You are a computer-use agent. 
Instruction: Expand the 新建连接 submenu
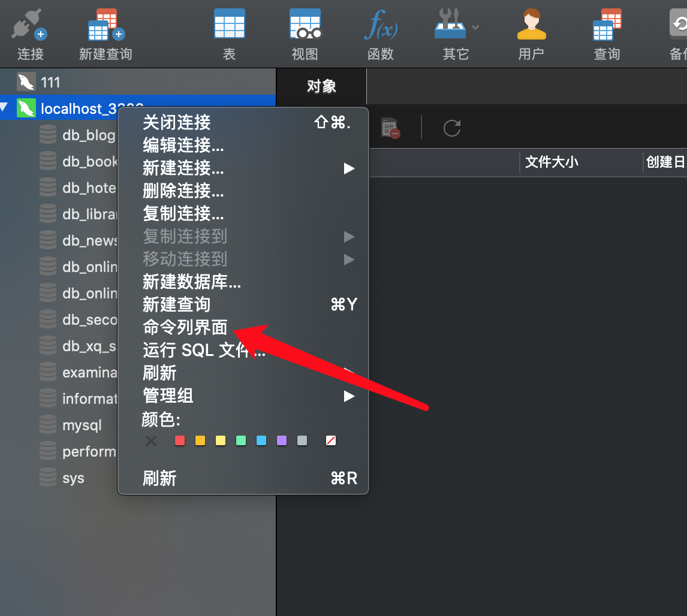pos(349,168)
